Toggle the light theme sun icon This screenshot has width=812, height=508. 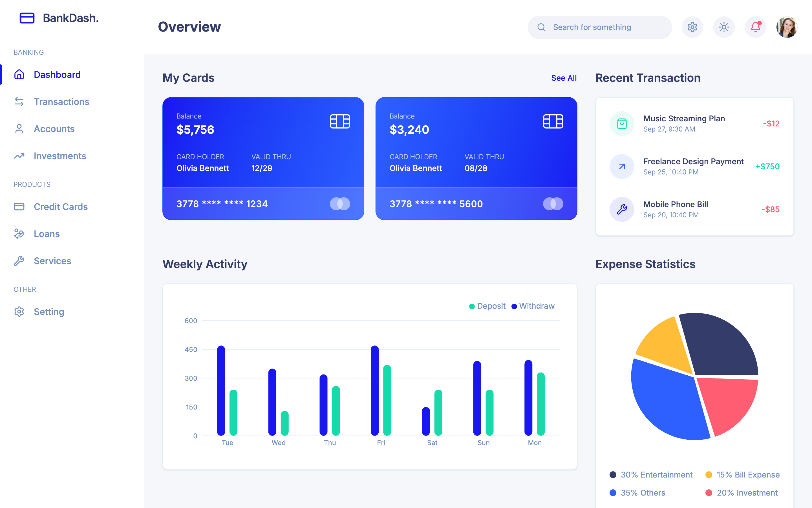coord(724,27)
